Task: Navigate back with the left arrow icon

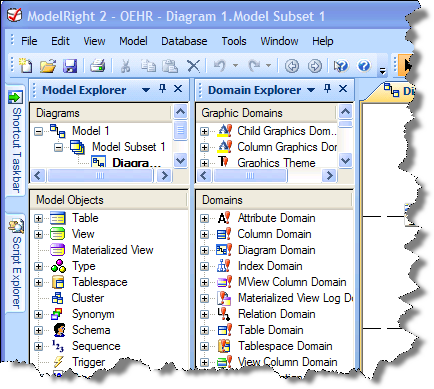Action: pyautogui.click(x=292, y=66)
